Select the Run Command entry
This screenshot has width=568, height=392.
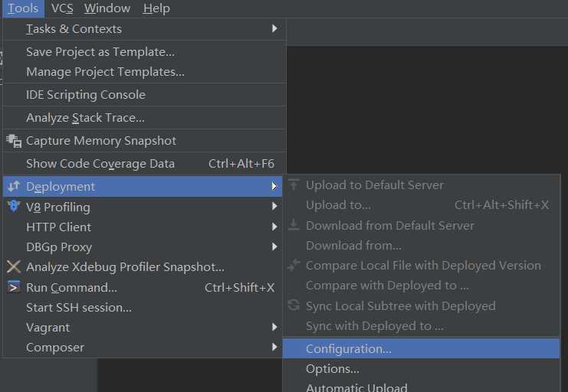click(71, 288)
